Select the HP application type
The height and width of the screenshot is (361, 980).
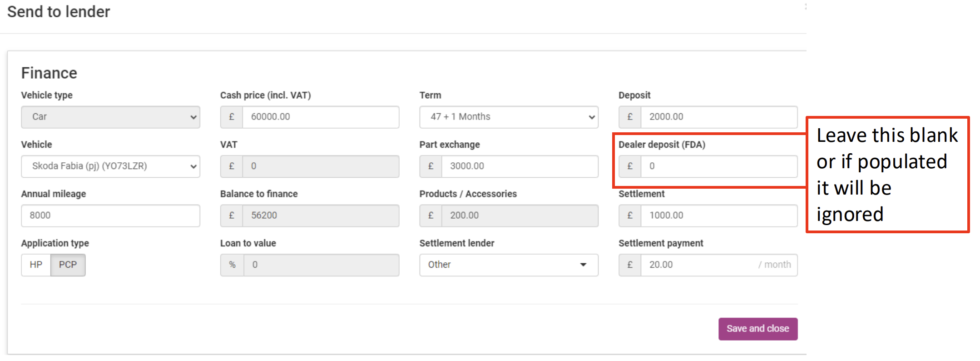pyautogui.click(x=36, y=265)
